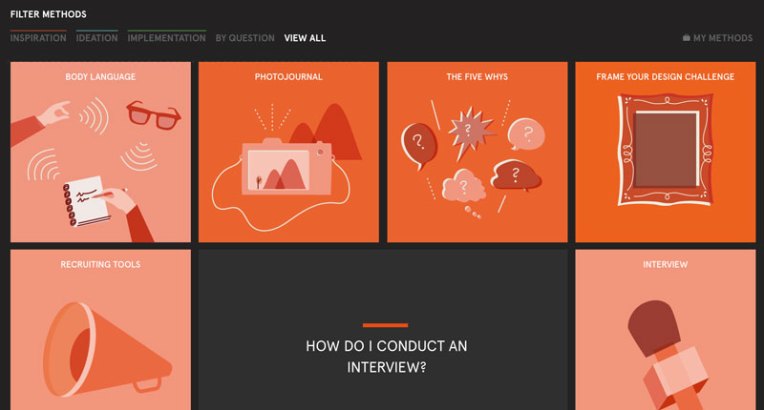764x410 pixels.
Task: Select the View All filter
Action: click(305, 38)
